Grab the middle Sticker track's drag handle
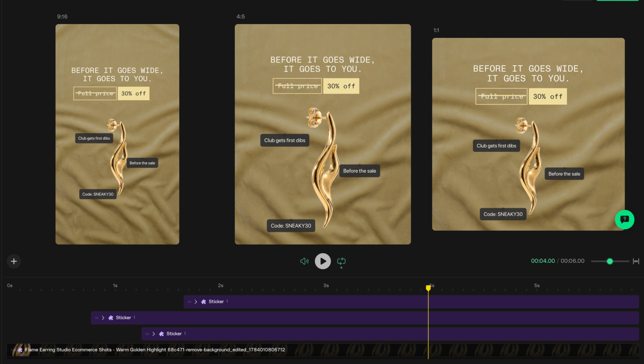Viewport: 644px width, 364px height. (x=97, y=318)
